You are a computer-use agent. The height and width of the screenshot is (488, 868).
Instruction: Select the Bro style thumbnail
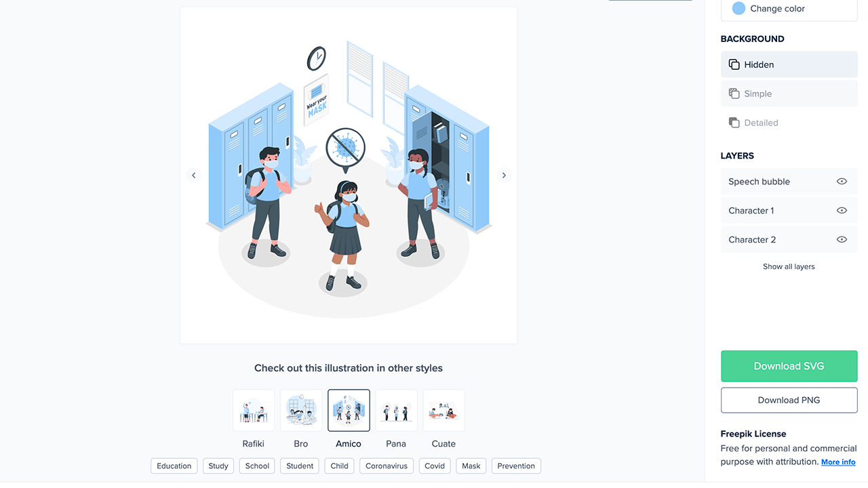tap(301, 411)
